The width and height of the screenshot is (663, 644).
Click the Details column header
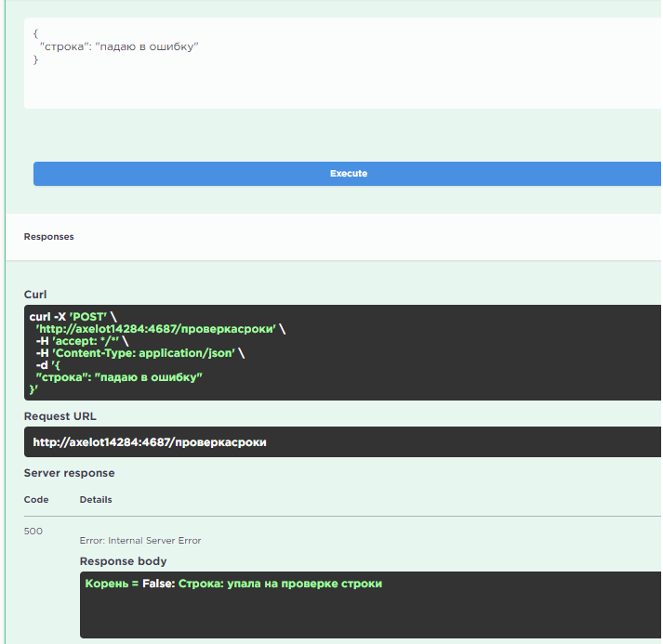(x=96, y=500)
